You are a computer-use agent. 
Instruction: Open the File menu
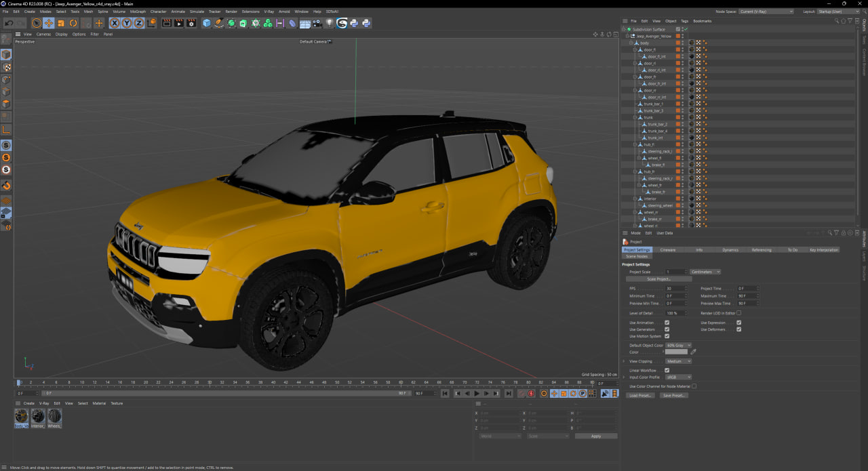[5, 12]
